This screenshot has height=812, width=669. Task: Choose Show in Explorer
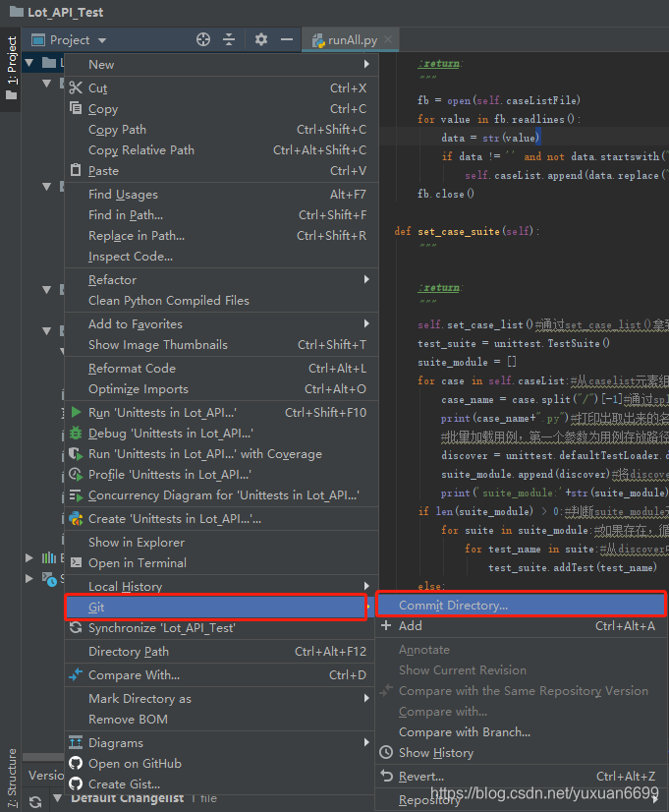tap(221, 543)
